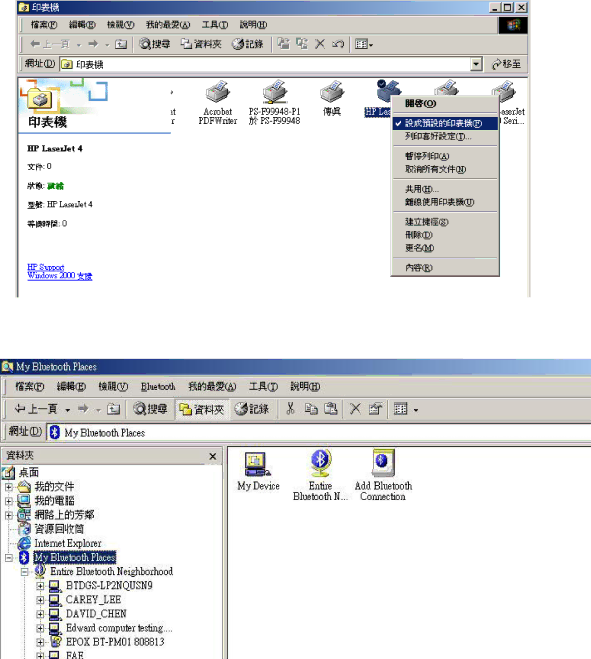The width and height of the screenshot is (591, 659).
Task: Click the 搜尋 search button in Bluetooth toolbar
Action: (x=150, y=409)
